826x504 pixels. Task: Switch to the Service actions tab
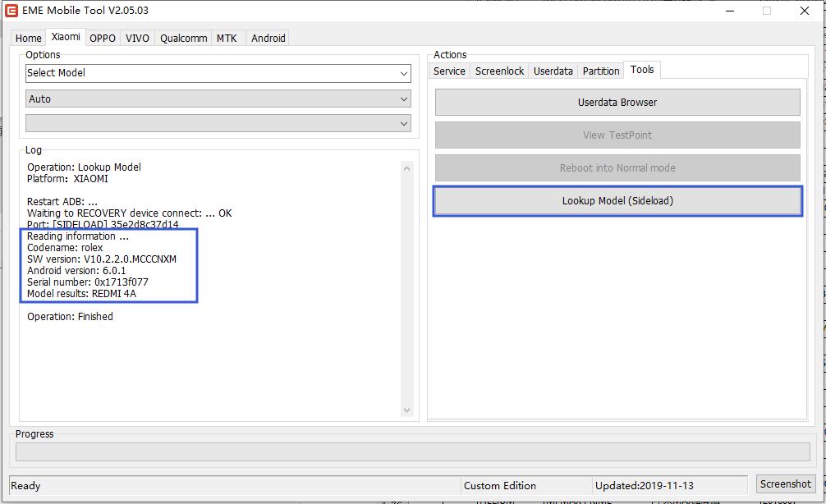point(449,71)
